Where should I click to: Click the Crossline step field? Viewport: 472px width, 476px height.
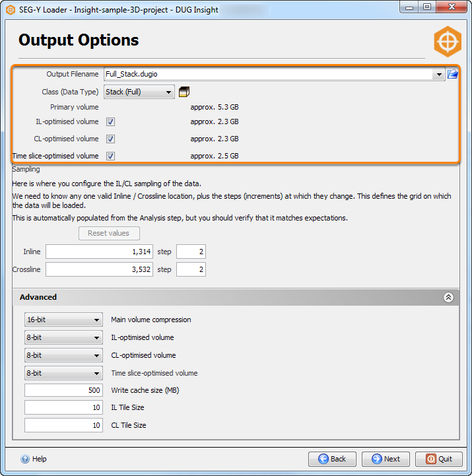click(x=191, y=269)
